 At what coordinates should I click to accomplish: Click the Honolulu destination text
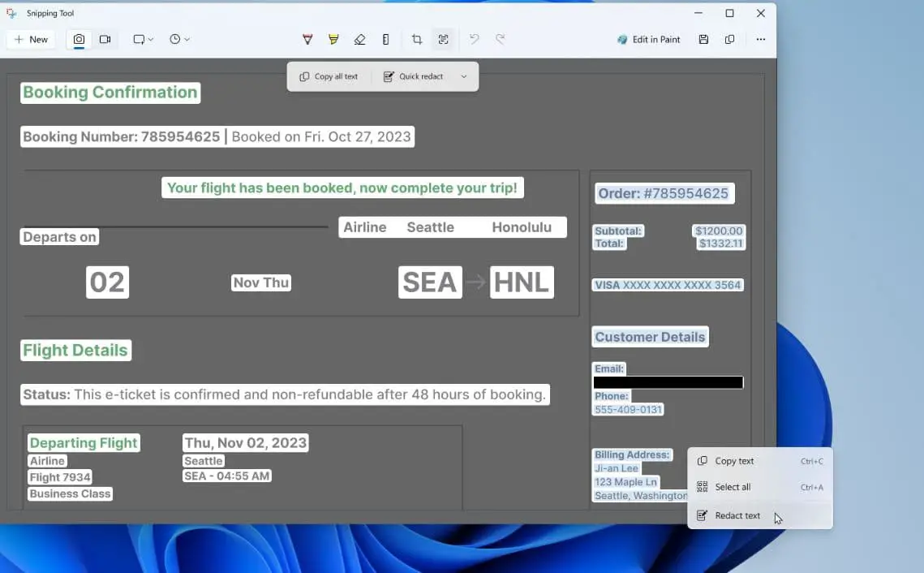pyautogui.click(x=522, y=227)
